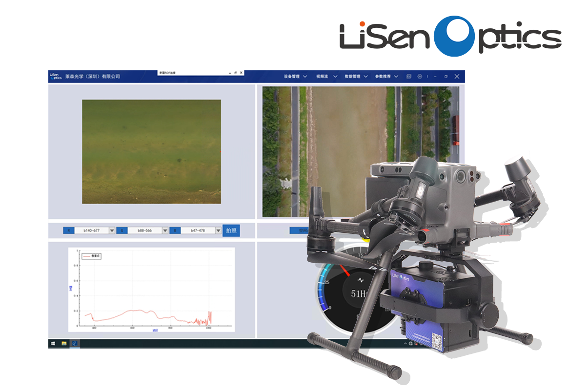Show hidden system tray icons
588x392 pixels.
[405, 344]
